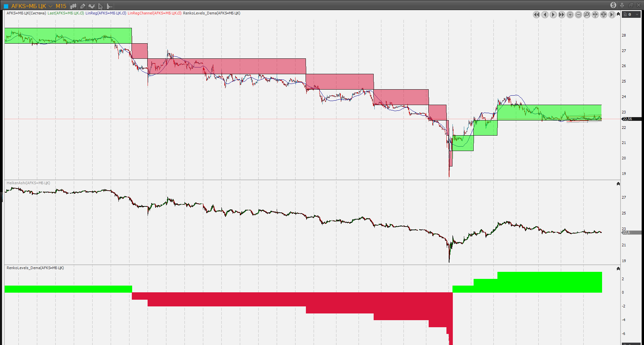This screenshot has height=345, width=644.
Task: Collapse the HeikenAshi panel with double chevron
Action: [618, 184]
